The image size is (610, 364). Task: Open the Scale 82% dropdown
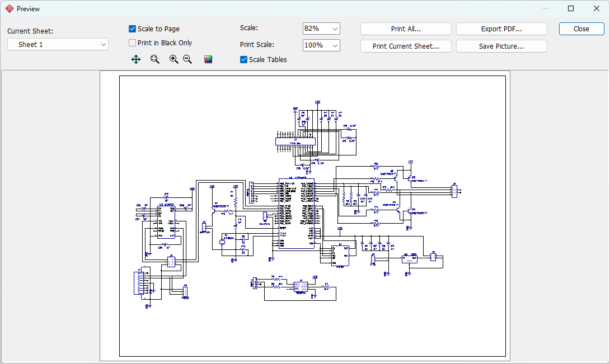click(x=321, y=29)
